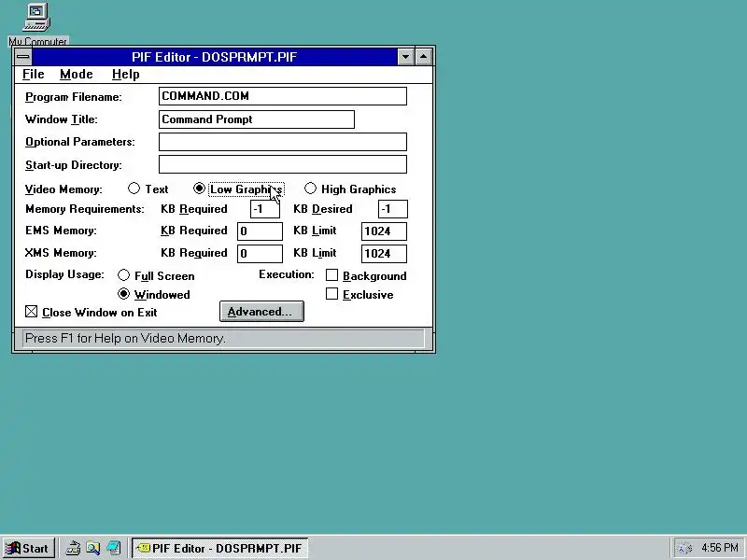
Task: Click the PIF Editor title bar
Action: (x=215, y=57)
